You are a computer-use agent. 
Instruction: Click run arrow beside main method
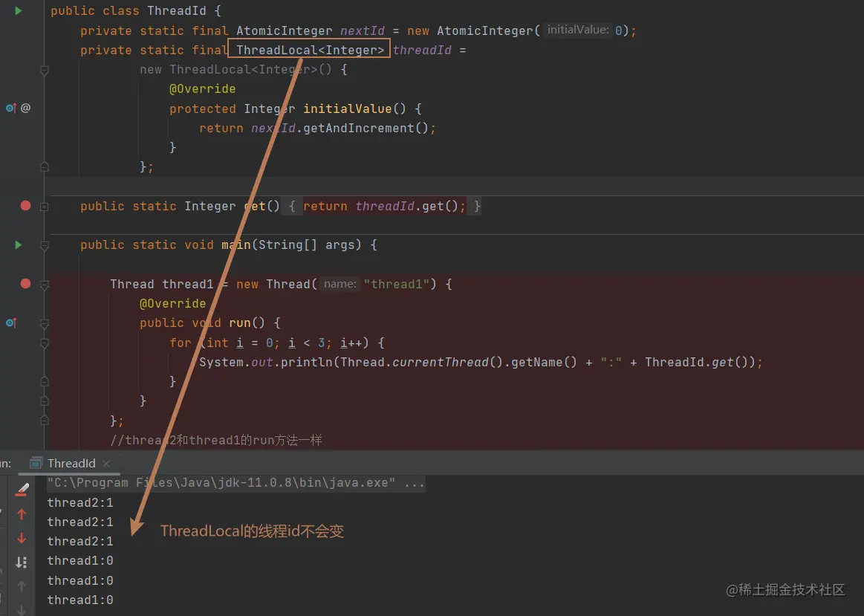[18, 244]
